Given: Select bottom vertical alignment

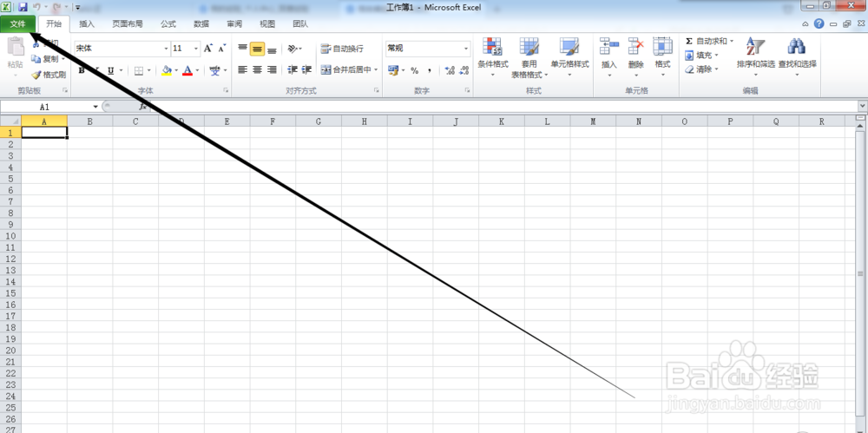Looking at the screenshot, I should pyautogui.click(x=272, y=49).
